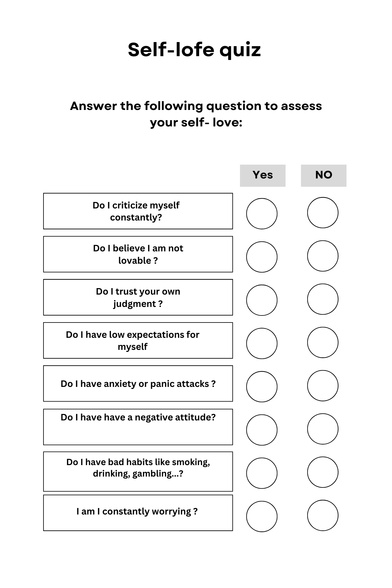This screenshot has height=588, width=392.
Task: Click the NO column header
Action: 323,176
